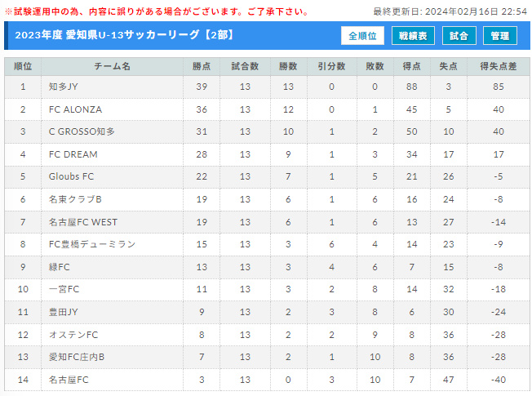Click the 一宮FC team name
The height and width of the screenshot is (396, 532).
pos(64,289)
